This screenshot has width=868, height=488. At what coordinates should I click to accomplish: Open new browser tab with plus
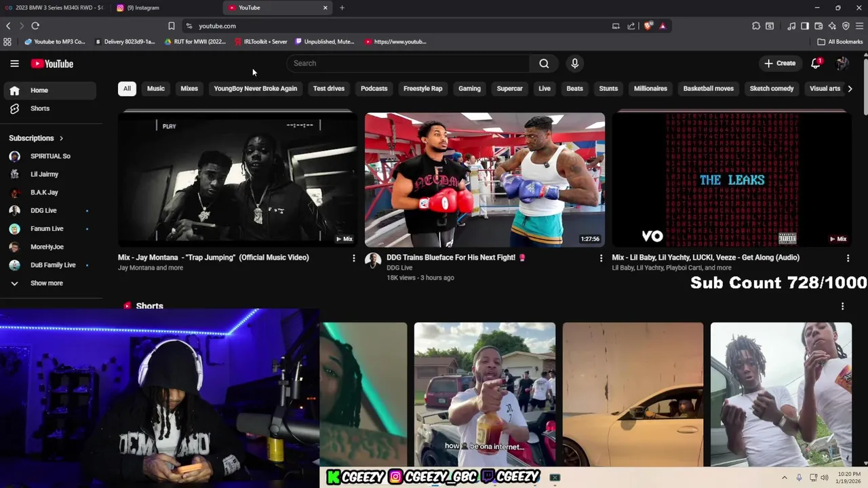(x=342, y=7)
